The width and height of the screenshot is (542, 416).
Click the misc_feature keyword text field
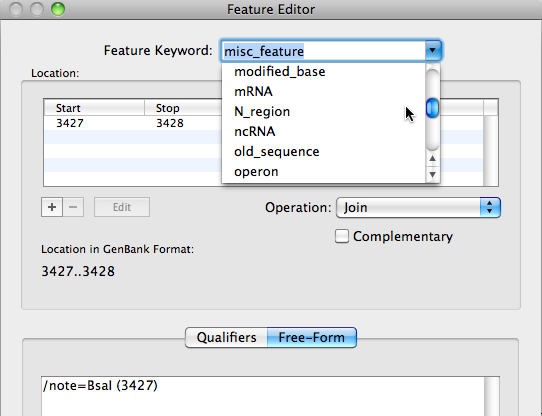323,51
